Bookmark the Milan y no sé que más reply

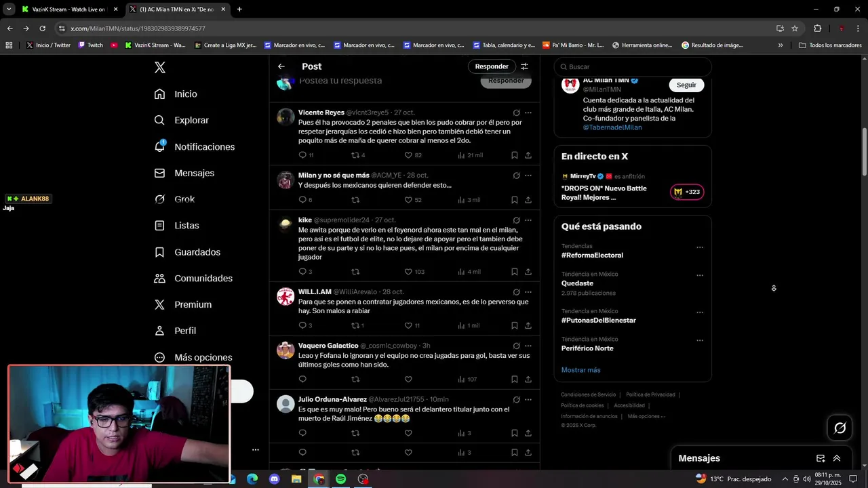(x=515, y=200)
